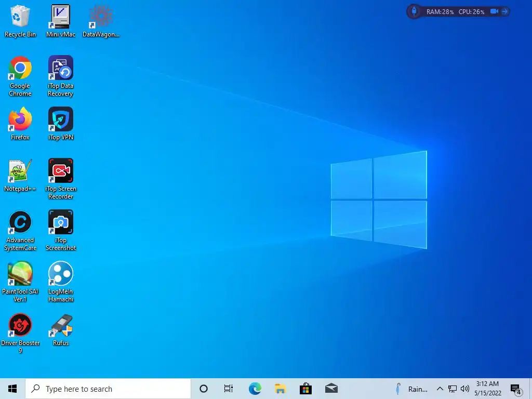Open the Recycle Bin desktop icon
The width and height of the screenshot is (532, 399).
[x=20, y=21]
